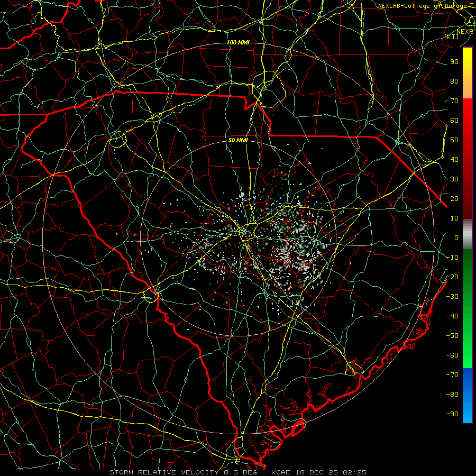This screenshot has width=476, height=476.
Task: Click the negative 80 legend value
Action: coord(452,395)
